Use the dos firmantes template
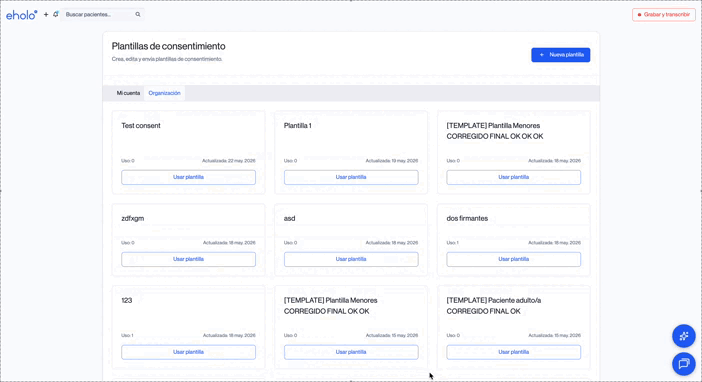This screenshot has width=702, height=382. coord(514,259)
